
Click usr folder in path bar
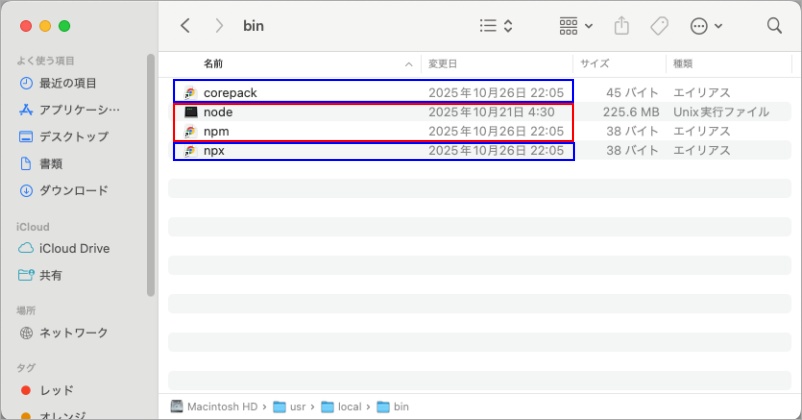(298, 407)
